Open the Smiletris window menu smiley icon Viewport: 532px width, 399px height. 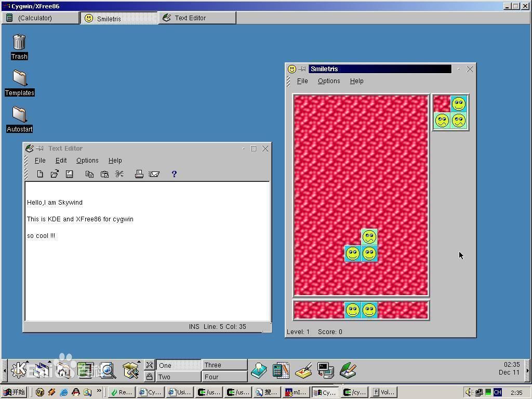tap(292, 69)
